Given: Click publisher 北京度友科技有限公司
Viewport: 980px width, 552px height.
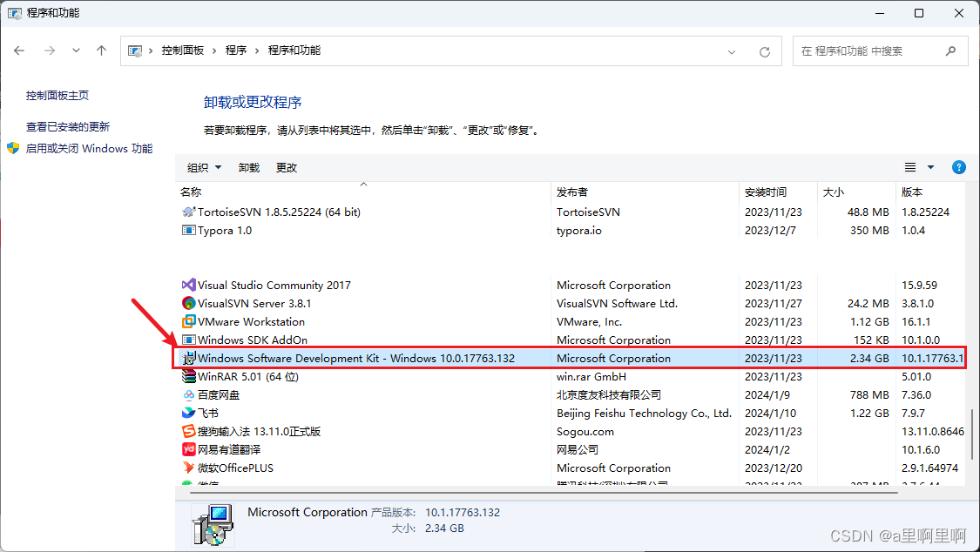Looking at the screenshot, I should pyautogui.click(x=609, y=394).
